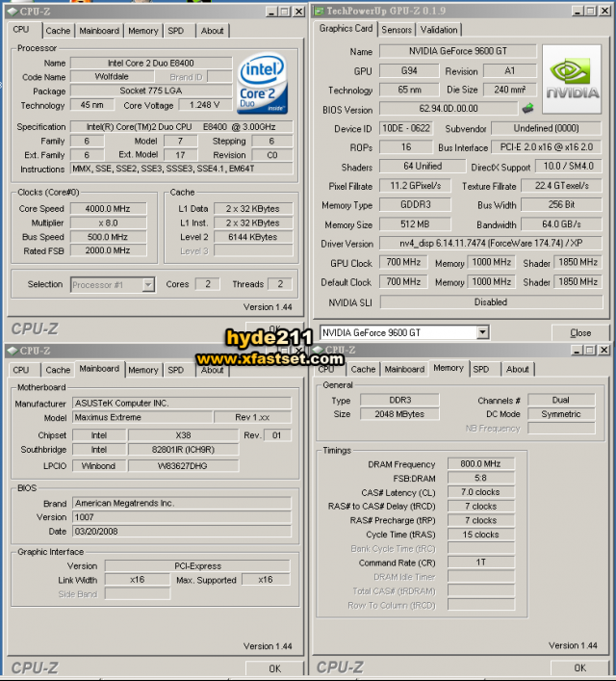Open Cache tab in bottom-left CPU-Z
The width and height of the screenshot is (616, 681).
tap(58, 370)
